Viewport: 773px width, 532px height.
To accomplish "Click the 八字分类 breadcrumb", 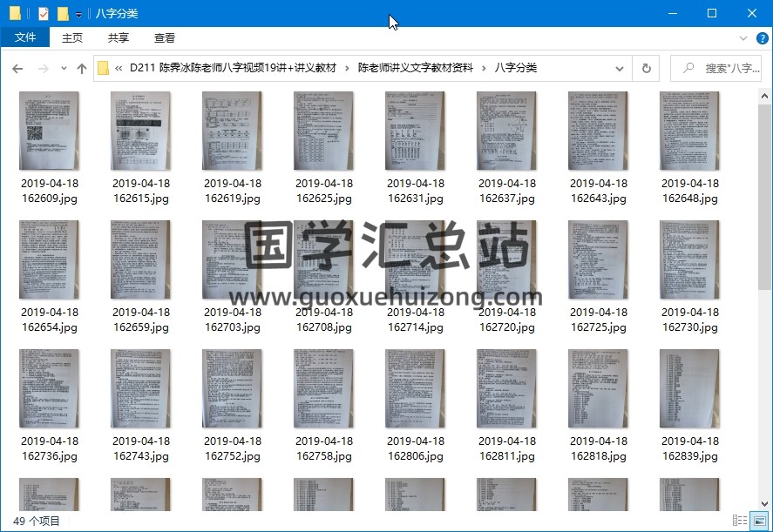I will click(516, 68).
